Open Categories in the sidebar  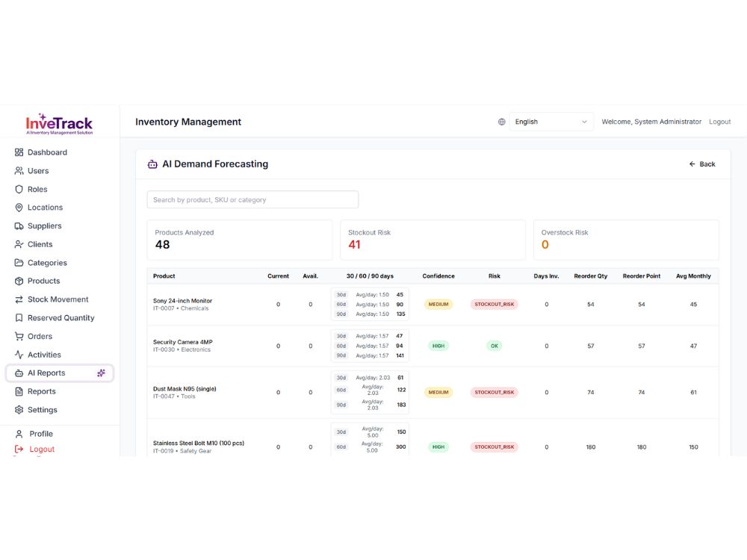point(47,263)
